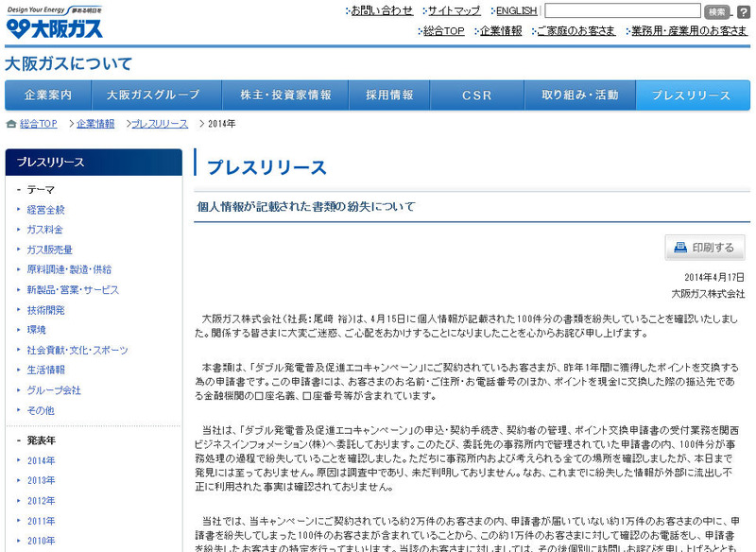The width and height of the screenshot is (756, 552).
Task: Select 技術開発 in the sidebar list
Action: (x=45, y=310)
